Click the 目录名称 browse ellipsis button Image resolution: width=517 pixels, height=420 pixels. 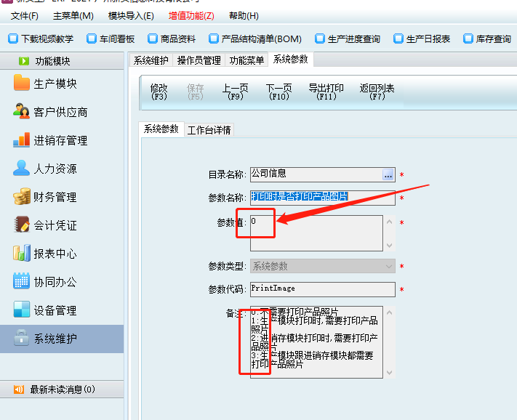(388, 175)
